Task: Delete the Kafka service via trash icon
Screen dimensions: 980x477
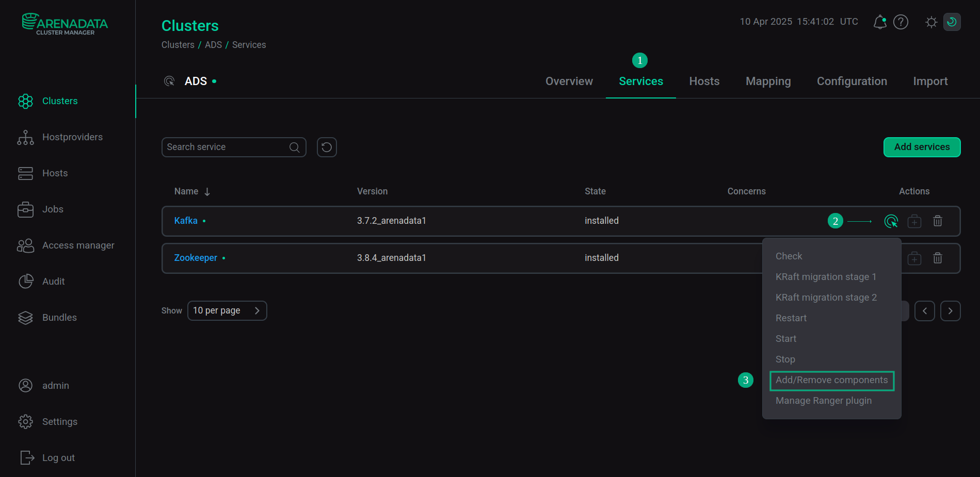Action: [x=938, y=221]
